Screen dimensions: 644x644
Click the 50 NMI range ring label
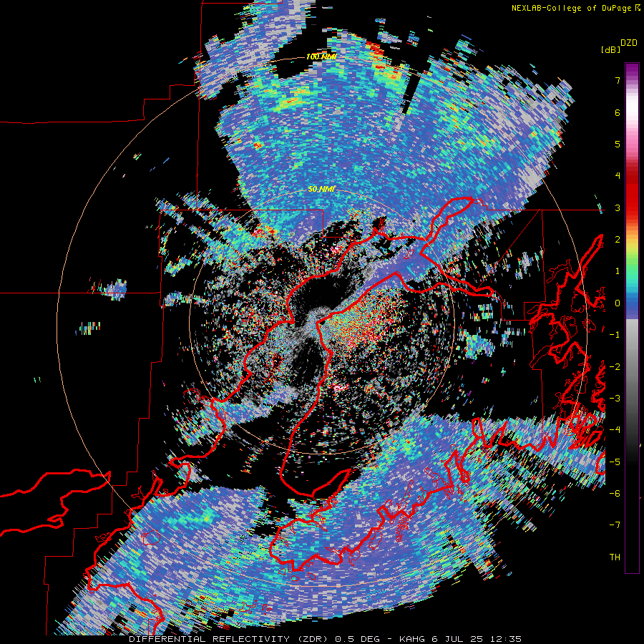point(321,190)
